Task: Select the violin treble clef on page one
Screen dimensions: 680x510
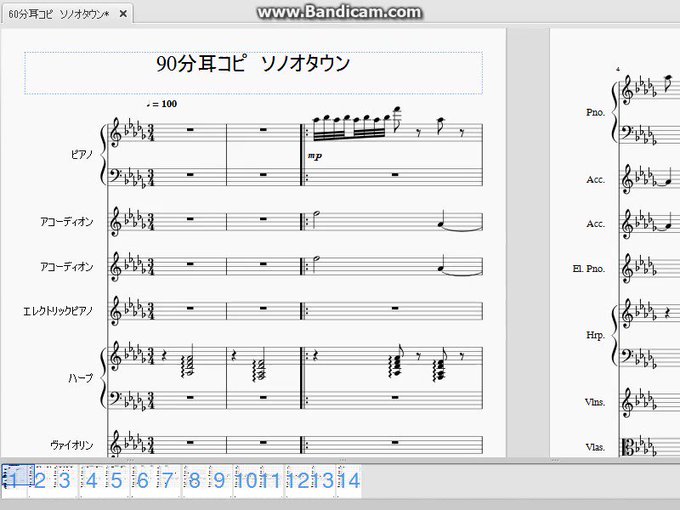Action: [x=116, y=443]
